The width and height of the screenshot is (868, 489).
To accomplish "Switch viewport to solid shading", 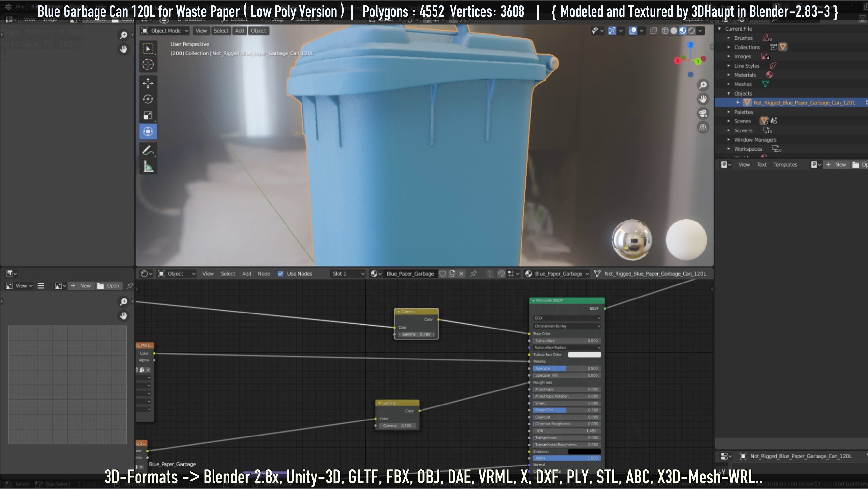I will coord(674,31).
